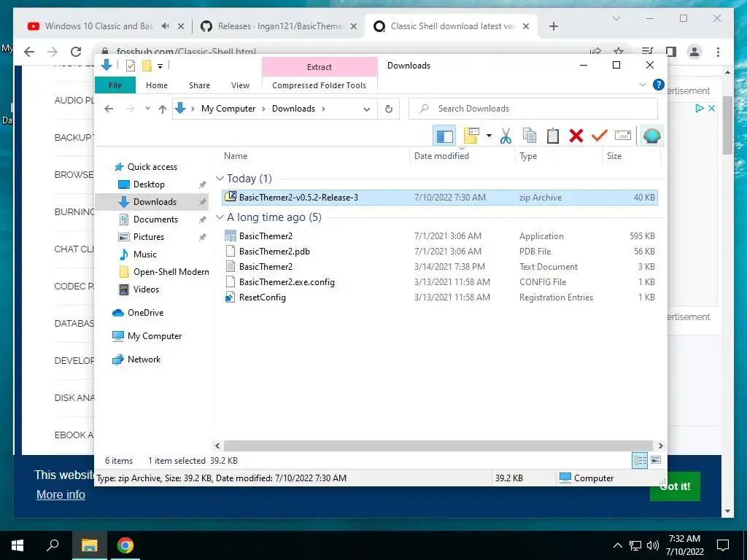Click the Search Downloads field
This screenshot has width=747, height=560.
533,109
